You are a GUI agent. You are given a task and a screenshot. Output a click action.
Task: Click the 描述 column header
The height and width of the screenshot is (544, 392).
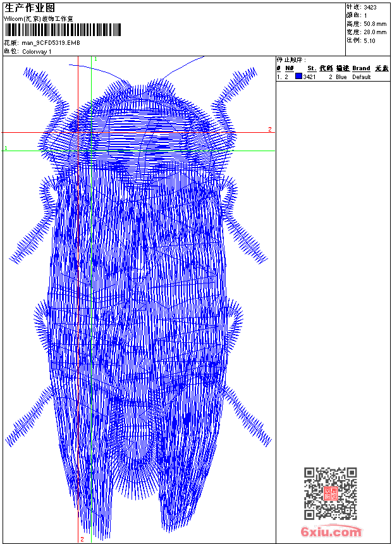342,68
